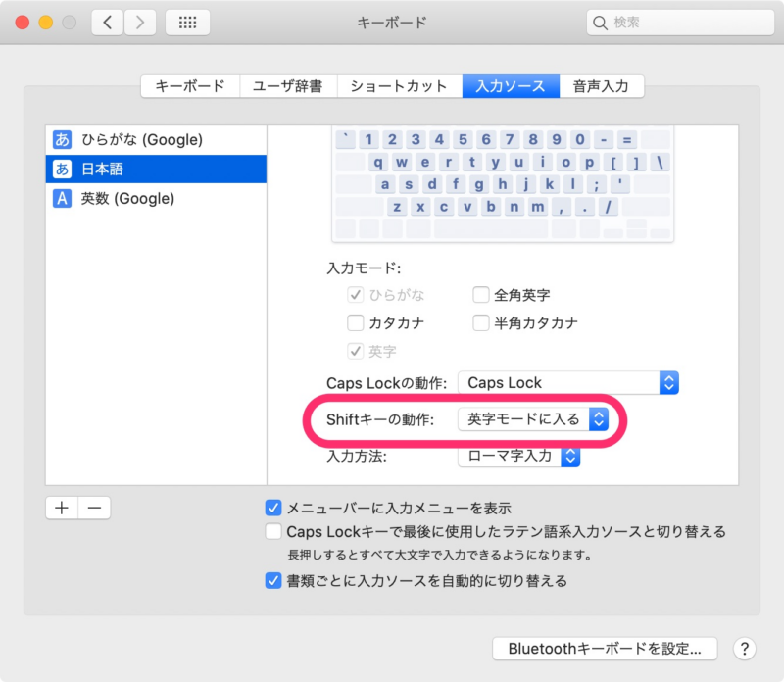Open the ショートカット tab
The image size is (784, 682).
399,86
